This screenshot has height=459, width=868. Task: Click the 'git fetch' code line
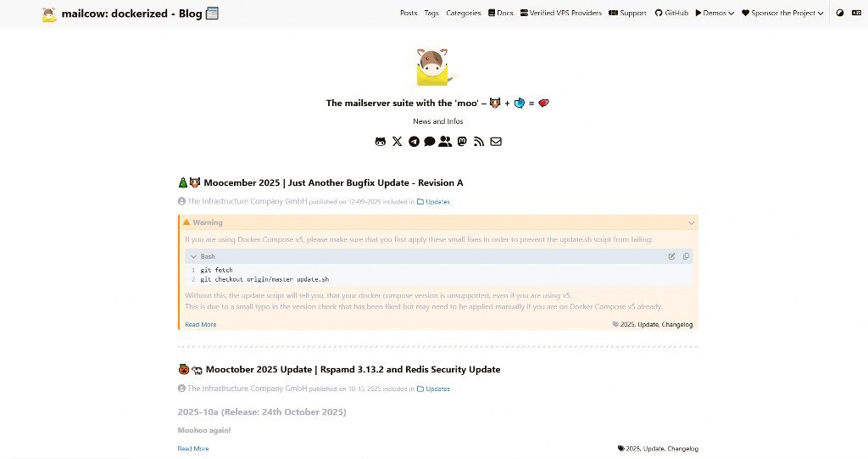pos(216,271)
